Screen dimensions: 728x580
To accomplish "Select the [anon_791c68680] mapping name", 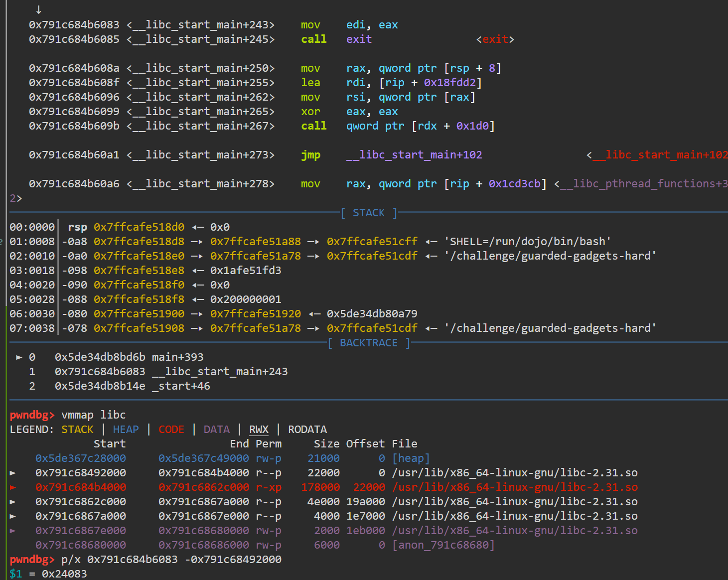I will [443, 545].
